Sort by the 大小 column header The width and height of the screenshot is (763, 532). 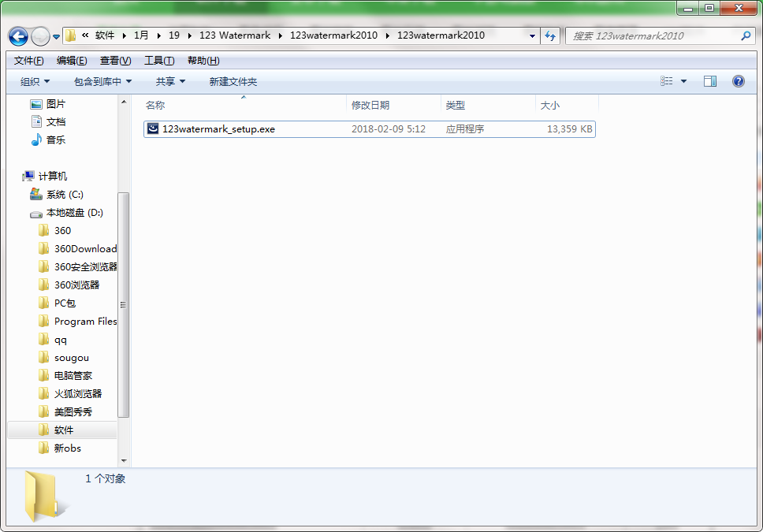tap(567, 105)
